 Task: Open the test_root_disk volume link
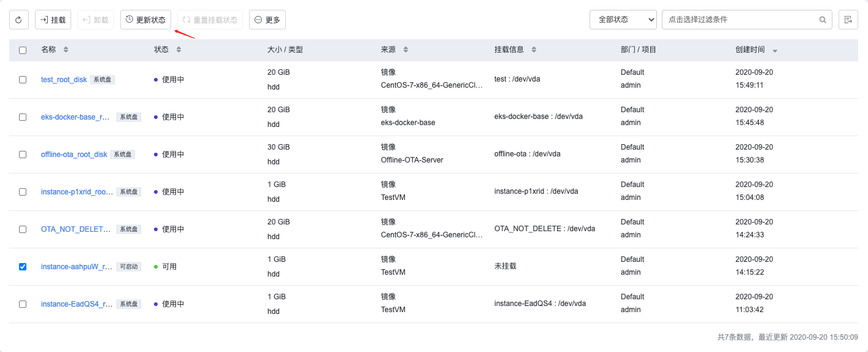point(64,80)
